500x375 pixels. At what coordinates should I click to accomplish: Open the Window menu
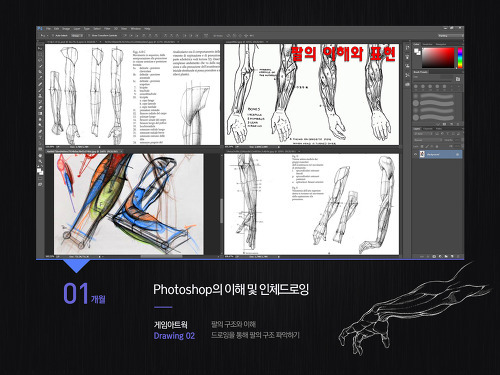(x=136, y=29)
